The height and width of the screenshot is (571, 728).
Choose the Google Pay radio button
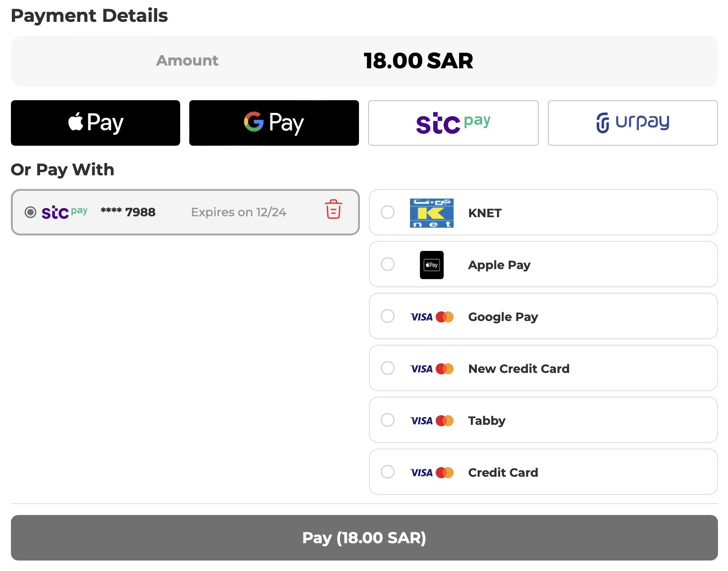pos(388,316)
